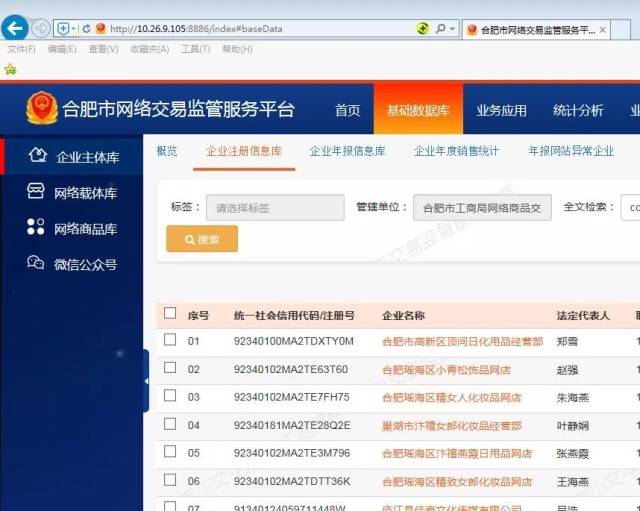The height and width of the screenshot is (511, 640).
Task: Switch to the 年报网站异常企业 sub-tab
Action: (571, 151)
